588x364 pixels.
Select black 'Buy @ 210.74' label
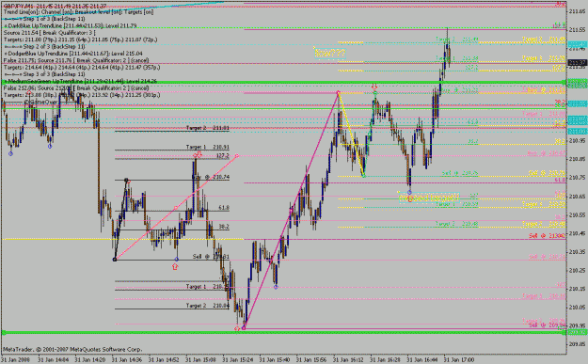[x=211, y=177]
